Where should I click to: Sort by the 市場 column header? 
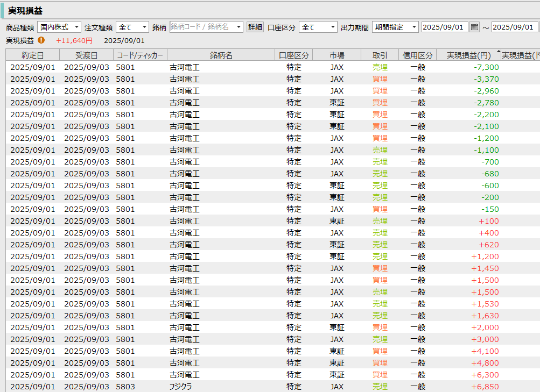click(x=337, y=55)
